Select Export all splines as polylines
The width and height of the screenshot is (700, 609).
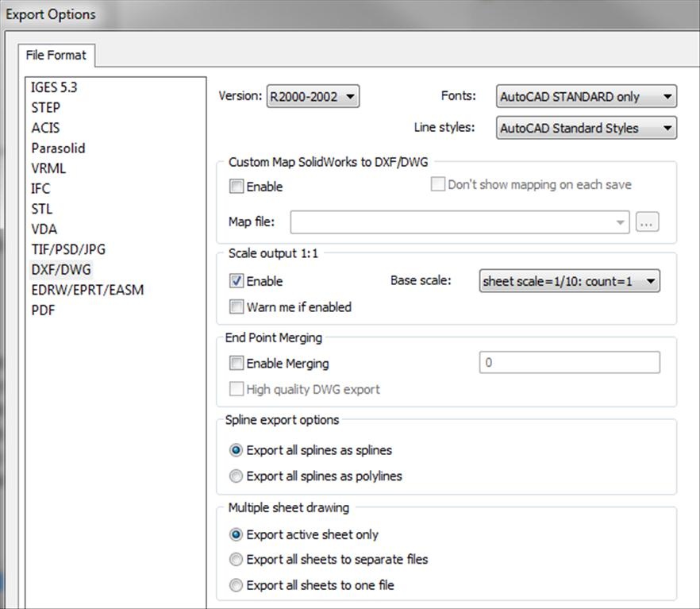pyautogui.click(x=236, y=476)
